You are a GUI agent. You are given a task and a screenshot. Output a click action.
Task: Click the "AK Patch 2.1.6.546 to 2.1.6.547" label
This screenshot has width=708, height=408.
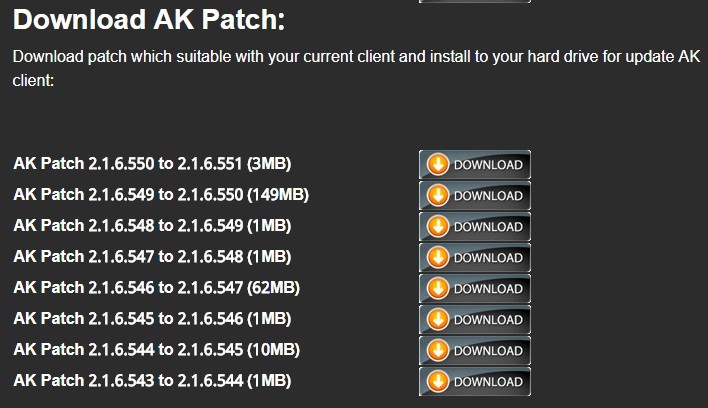pyautogui.click(x=156, y=288)
